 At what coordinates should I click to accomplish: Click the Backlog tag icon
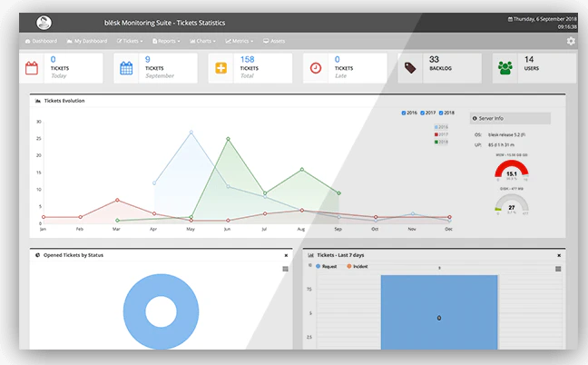point(410,68)
